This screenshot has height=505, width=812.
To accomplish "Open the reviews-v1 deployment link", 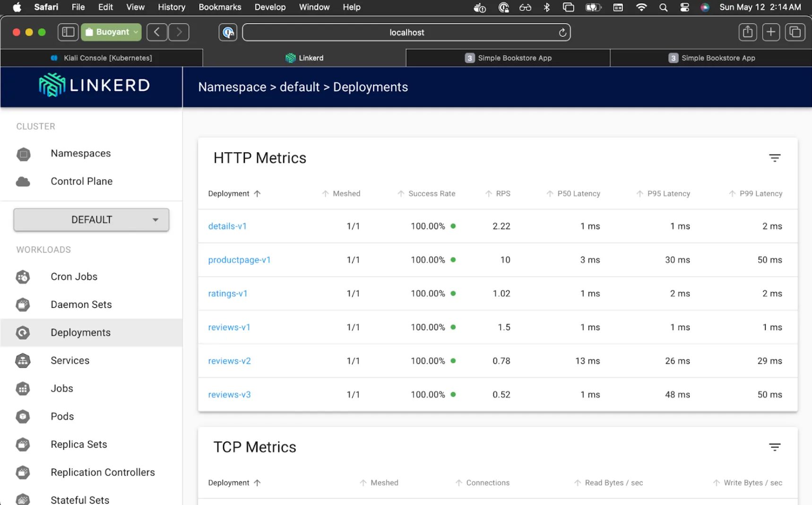I will 229,327.
